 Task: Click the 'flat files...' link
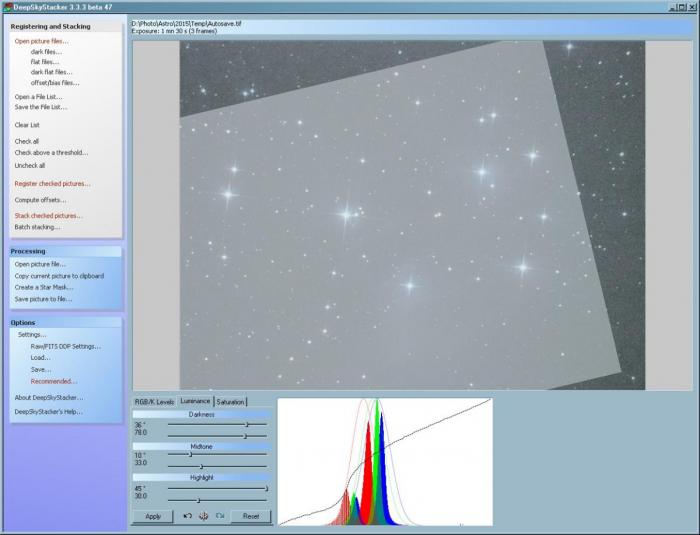click(x=45, y=62)
